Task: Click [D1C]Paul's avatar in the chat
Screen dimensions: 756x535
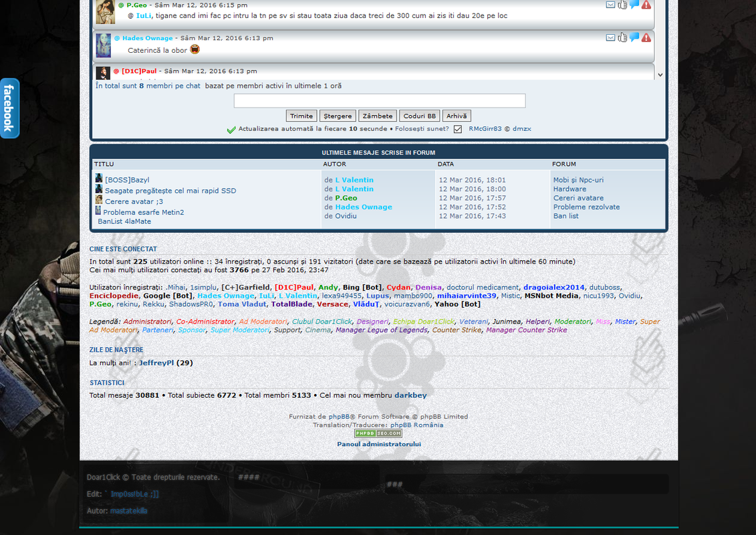Action: click(x=103, y=73)
